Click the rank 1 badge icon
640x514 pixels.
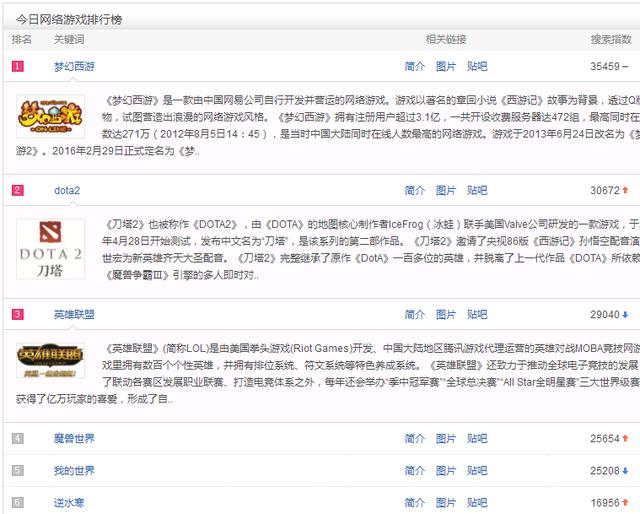[x=18, y=66]
